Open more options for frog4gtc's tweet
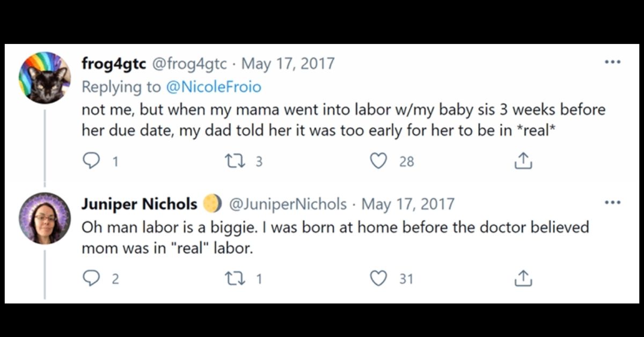The width and height of the screenshot is (644, 337). click(612, 62)
